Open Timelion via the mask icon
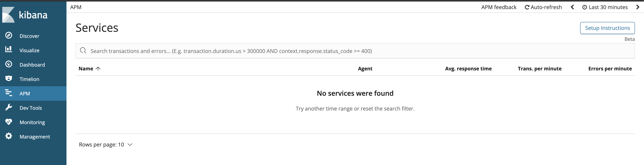The image size is (644, 165). pos(9,79)
